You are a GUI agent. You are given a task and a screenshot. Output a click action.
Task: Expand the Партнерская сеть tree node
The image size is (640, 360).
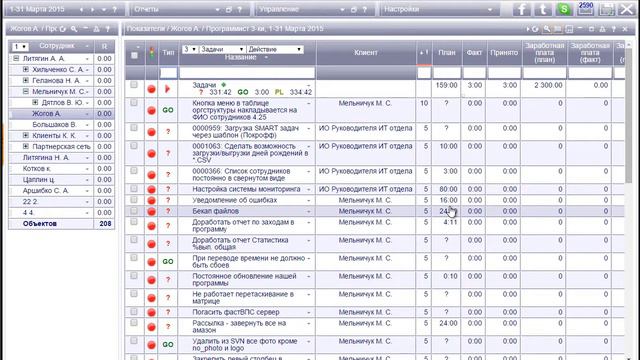tap(26, 147)
